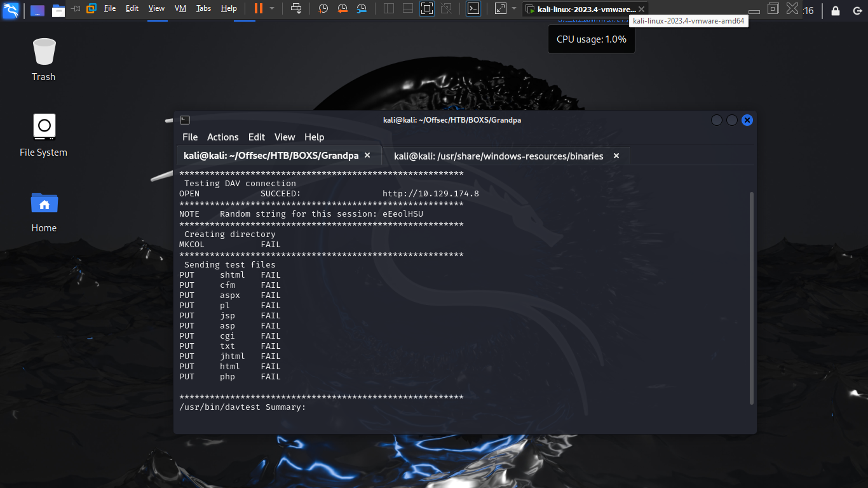Screen dimensions: 868x488
Task: Click the PUT shtml FAIL line
Action: pyautogui.click(x=230, y=275)
